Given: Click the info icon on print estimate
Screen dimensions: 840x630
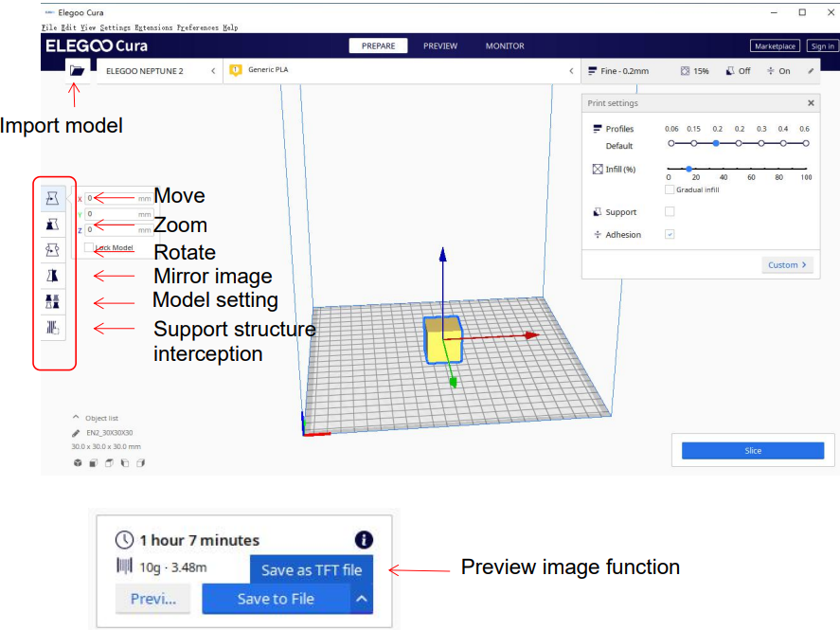Looking at the screenshot, I should click(364, 539).
